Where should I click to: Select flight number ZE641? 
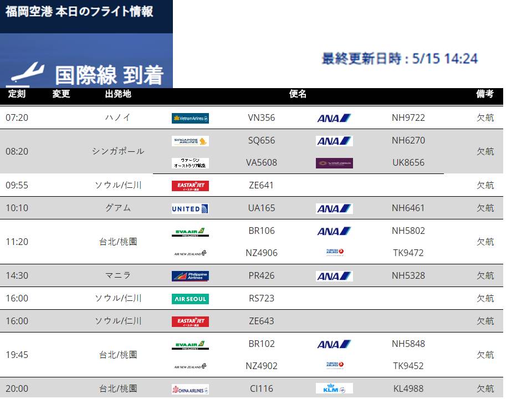tap(261, 185)
